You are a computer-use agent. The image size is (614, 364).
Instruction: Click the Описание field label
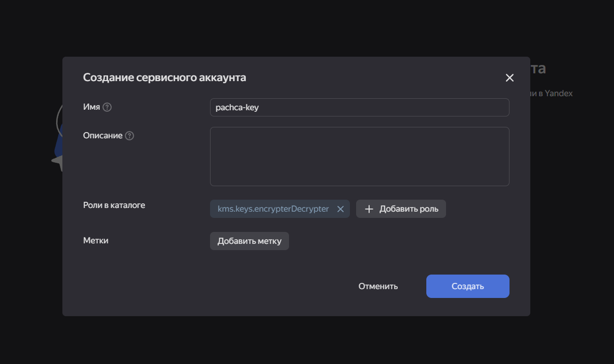pyautogui.click(x=102, y=136)
